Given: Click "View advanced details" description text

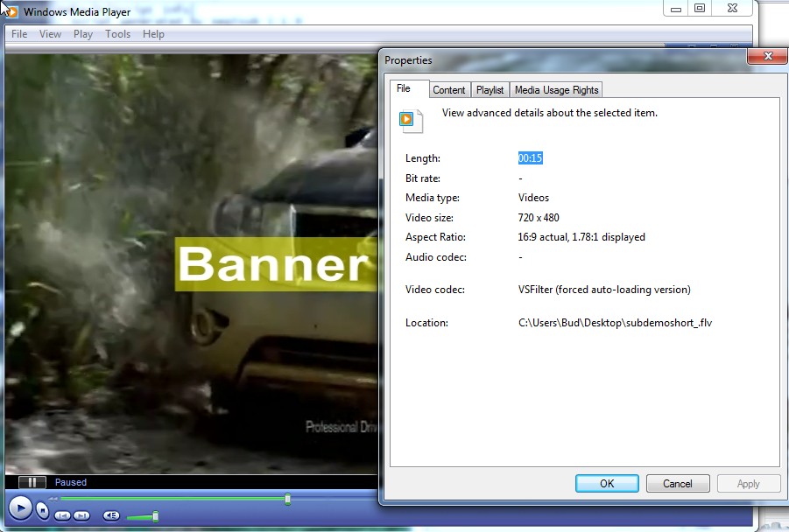Looking at the screenshot, I should (x=549, y=113).
